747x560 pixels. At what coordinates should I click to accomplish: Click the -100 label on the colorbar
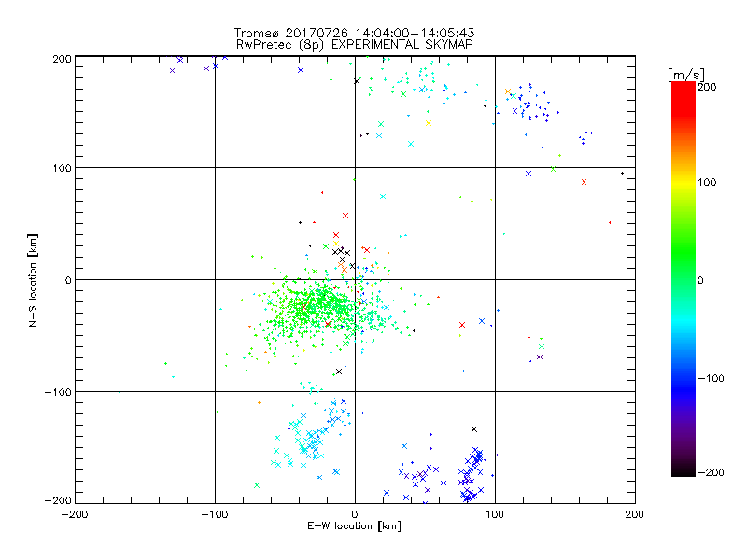click(x=711, y=378)
